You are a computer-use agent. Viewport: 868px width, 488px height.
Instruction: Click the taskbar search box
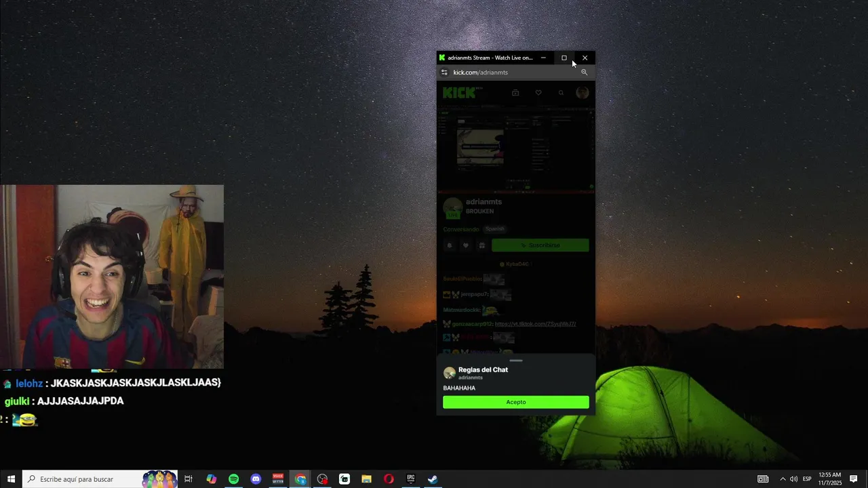[x=100, y=479]
